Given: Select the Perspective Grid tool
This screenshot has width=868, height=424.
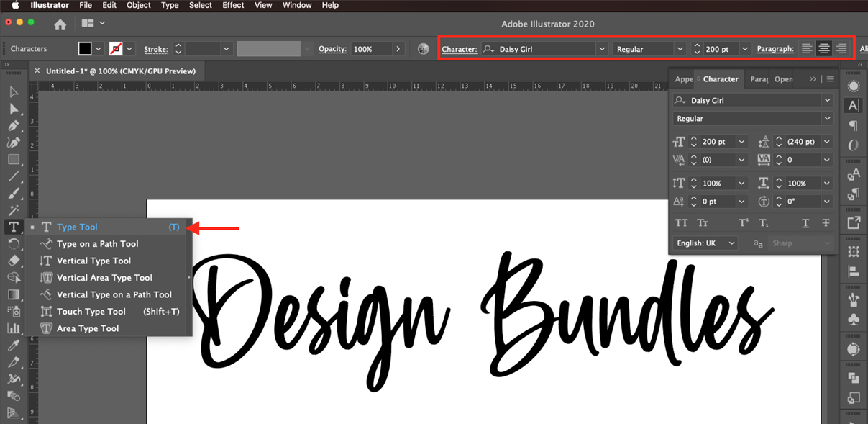Looking at the screenshot, I should click(14, 413).
